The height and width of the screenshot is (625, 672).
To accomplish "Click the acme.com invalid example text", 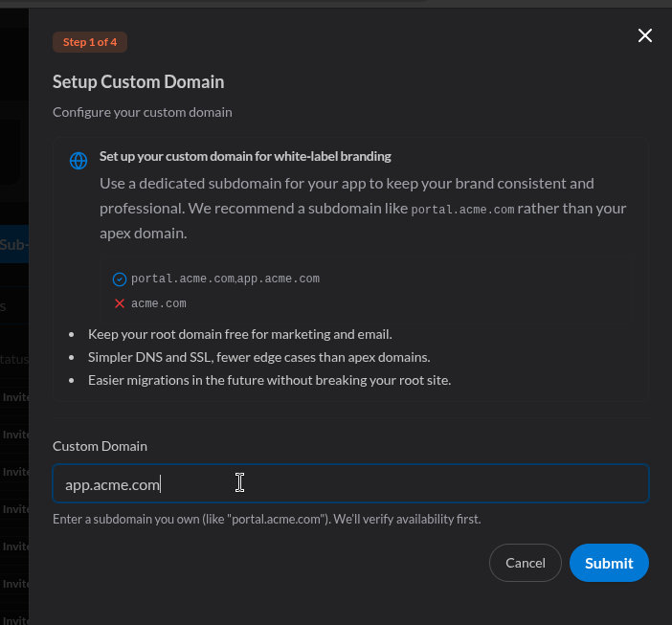I will (x=159, y=303).
